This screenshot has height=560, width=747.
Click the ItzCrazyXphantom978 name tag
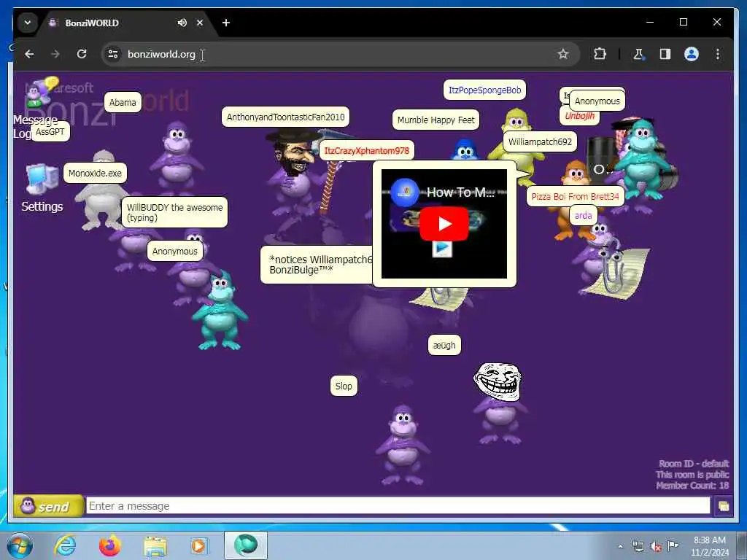[366, 151]
